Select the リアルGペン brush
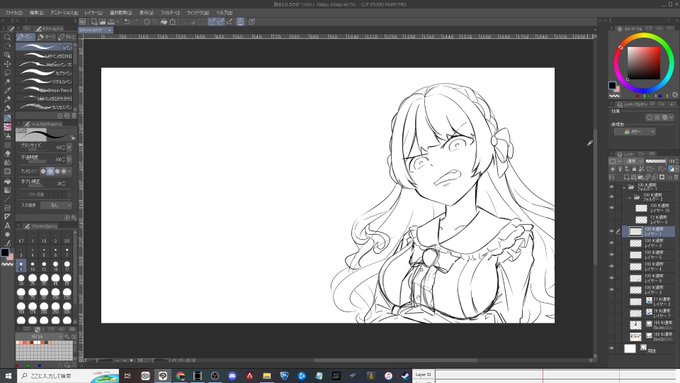 (x=45, y=82)
